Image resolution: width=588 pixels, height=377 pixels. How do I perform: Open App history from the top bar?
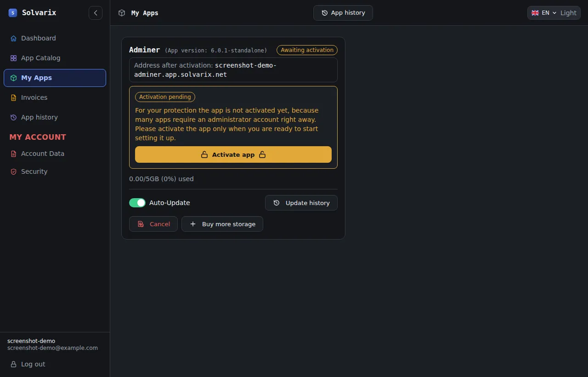coord(343,13)
